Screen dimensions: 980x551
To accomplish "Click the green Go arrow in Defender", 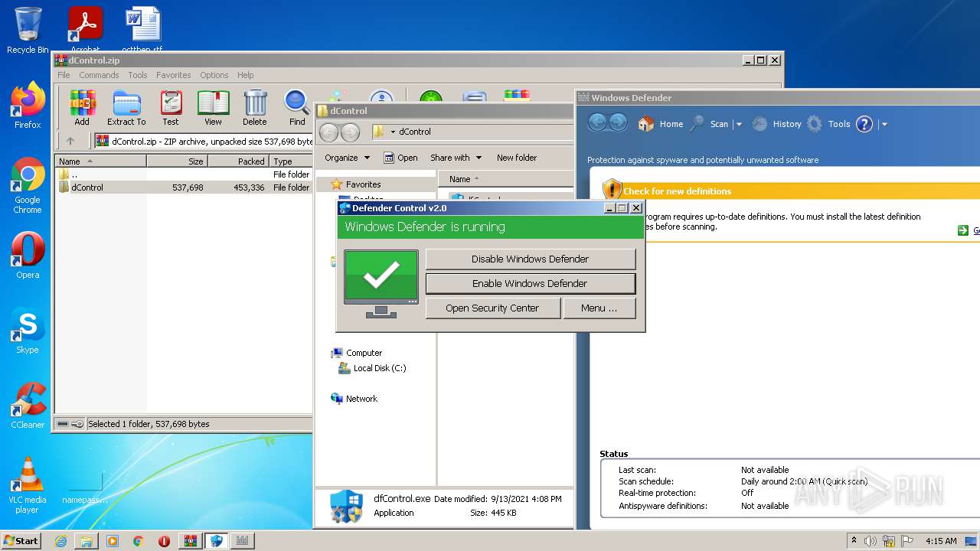I will pos(963,230).
